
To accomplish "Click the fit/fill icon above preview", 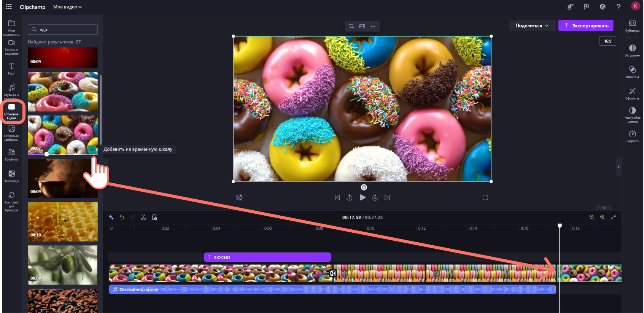I will point(362,26).
